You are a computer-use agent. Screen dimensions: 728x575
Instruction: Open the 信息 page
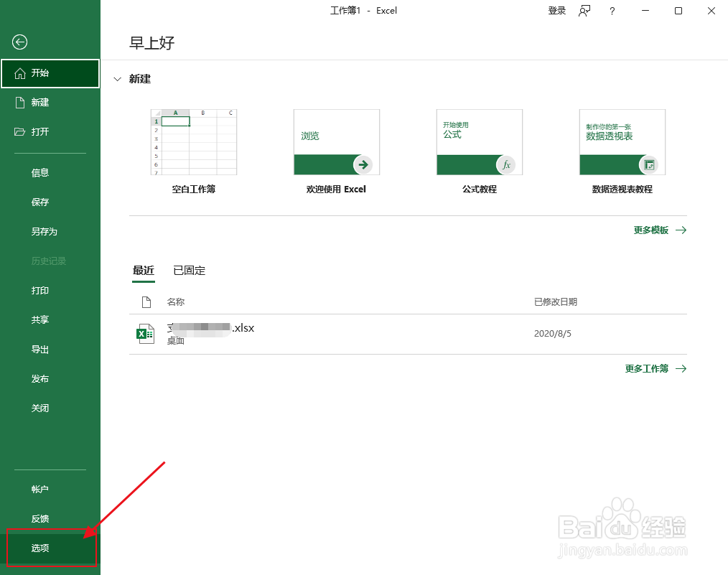(x=50, y=172)
